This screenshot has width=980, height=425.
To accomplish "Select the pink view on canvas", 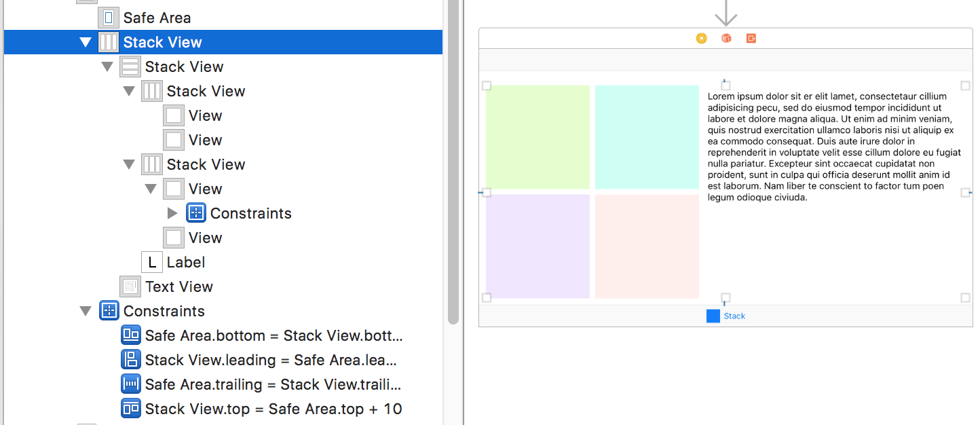I will [x=647, y=246].
